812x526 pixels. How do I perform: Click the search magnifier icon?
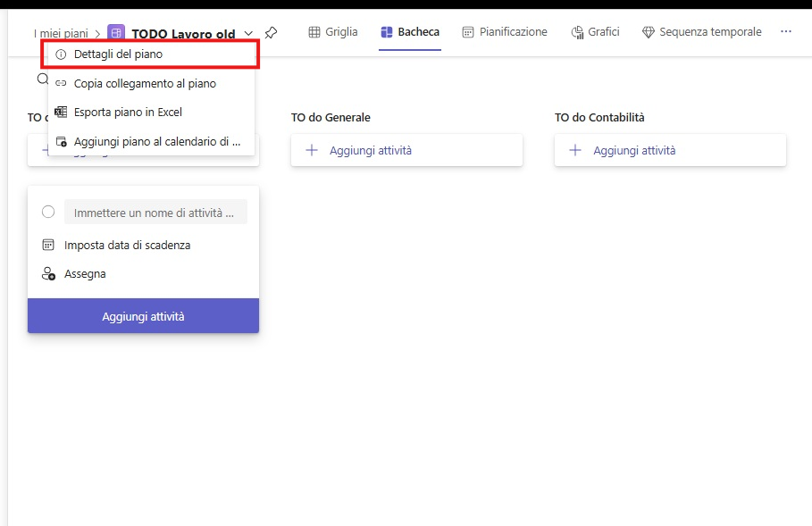(43, 79)
